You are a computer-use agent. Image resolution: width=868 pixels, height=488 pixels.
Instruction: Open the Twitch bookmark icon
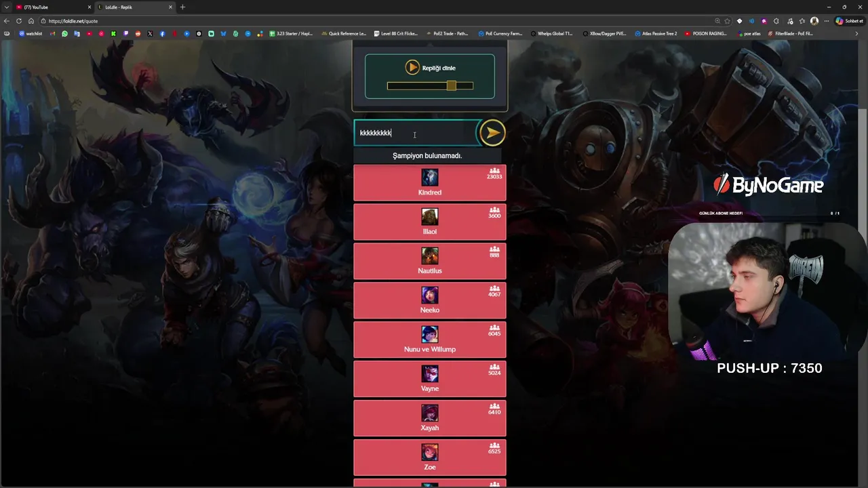coord(125,33)
